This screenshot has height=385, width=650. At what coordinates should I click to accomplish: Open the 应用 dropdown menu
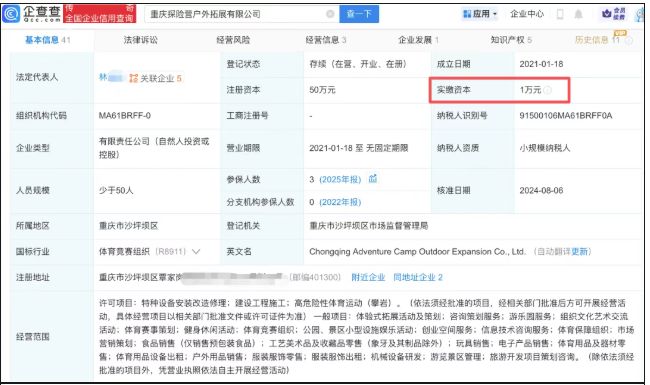click(480, 14)
